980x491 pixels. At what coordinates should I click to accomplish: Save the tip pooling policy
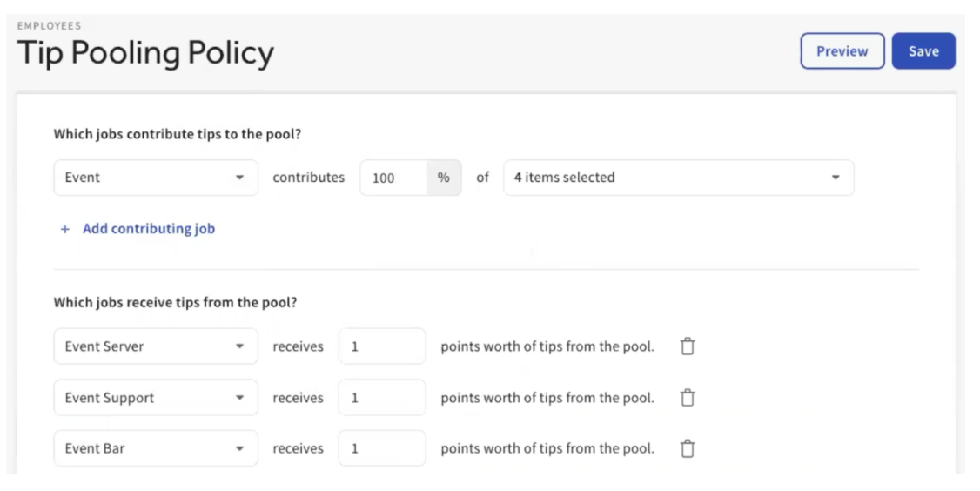(x=923, y=51)
